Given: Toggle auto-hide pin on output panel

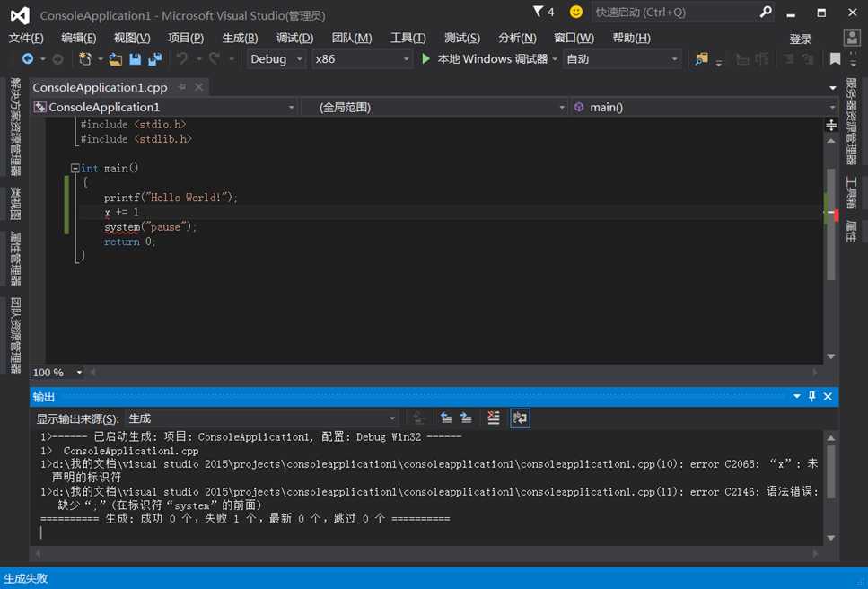Looking at the screenshot, I should (811, 396).
